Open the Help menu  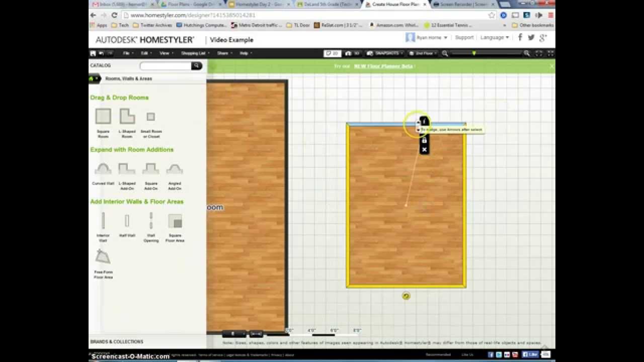pyautogui.click(x=246, y=53)
